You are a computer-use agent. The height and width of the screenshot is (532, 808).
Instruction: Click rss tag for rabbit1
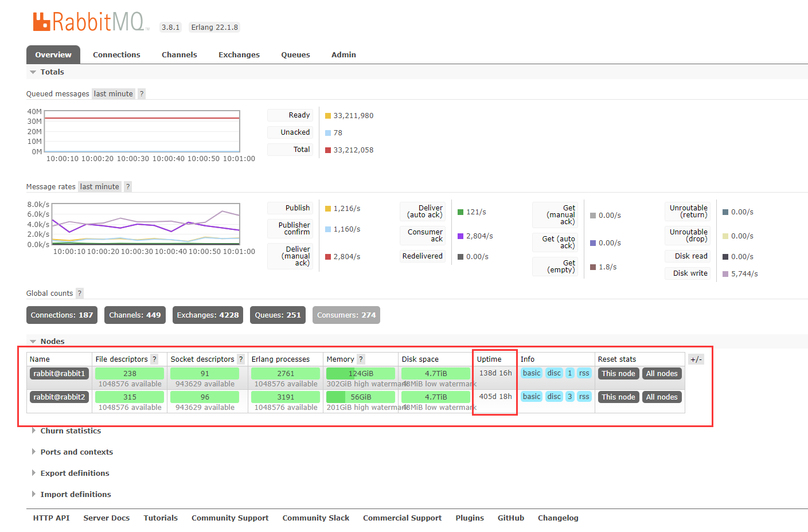tap(584, 373)
